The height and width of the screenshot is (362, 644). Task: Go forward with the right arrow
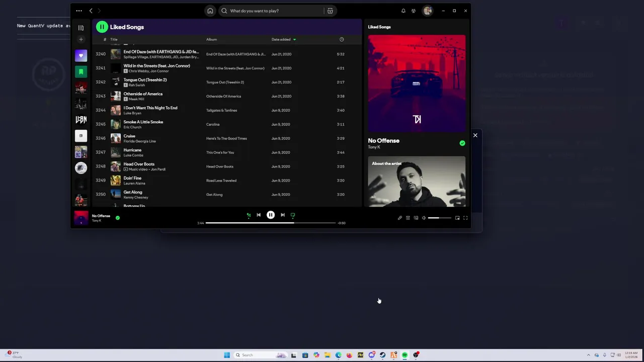[99, 11]
